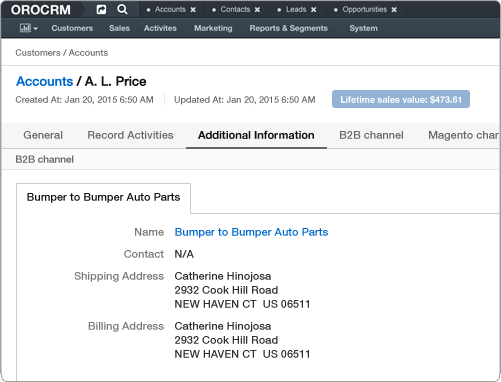Open the Customers menu
Screen dimensions: 501x382
pos(72,28)
